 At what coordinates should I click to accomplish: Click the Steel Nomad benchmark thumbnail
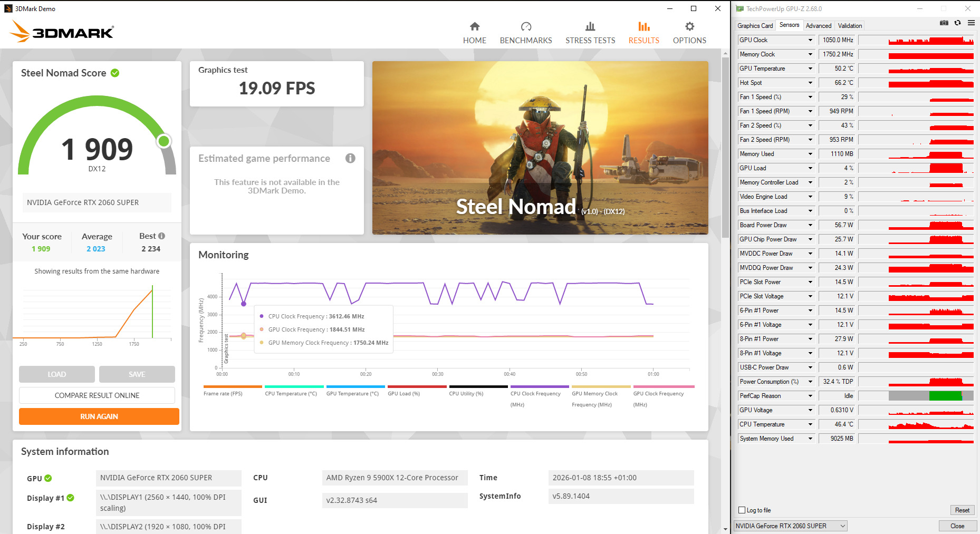540,148
